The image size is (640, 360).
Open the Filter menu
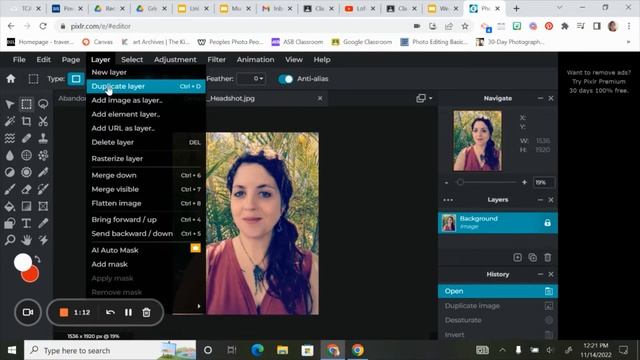[216, 60]
